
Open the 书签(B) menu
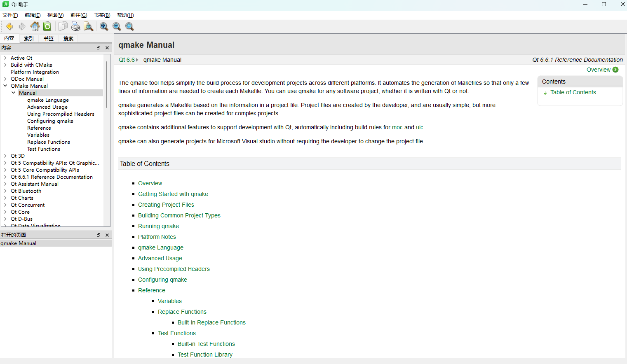(x=102, y=15)
